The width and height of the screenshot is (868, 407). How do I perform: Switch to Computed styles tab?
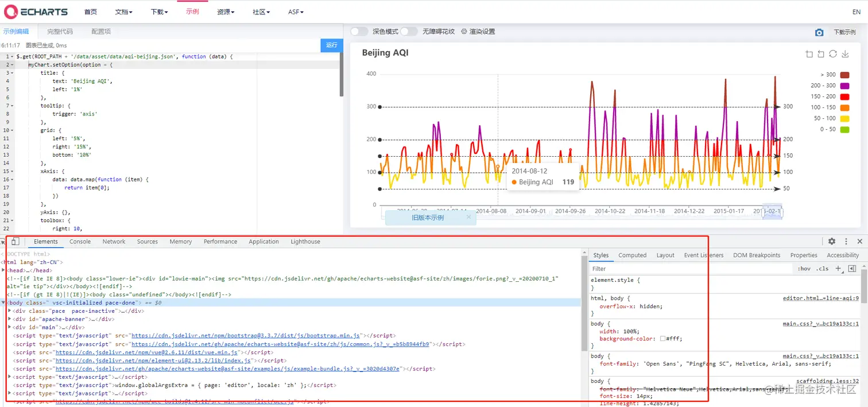pos(632,255)
